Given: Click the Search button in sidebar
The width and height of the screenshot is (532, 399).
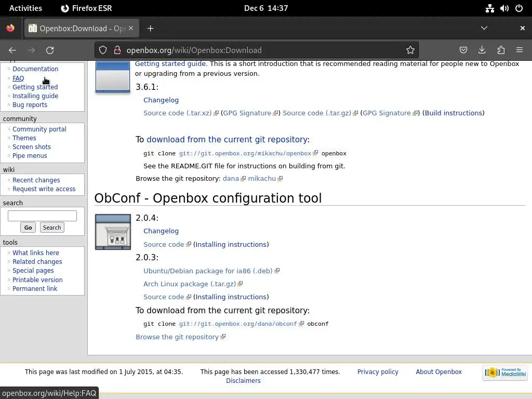Looking at the screenshot, I should click(52, 228).
